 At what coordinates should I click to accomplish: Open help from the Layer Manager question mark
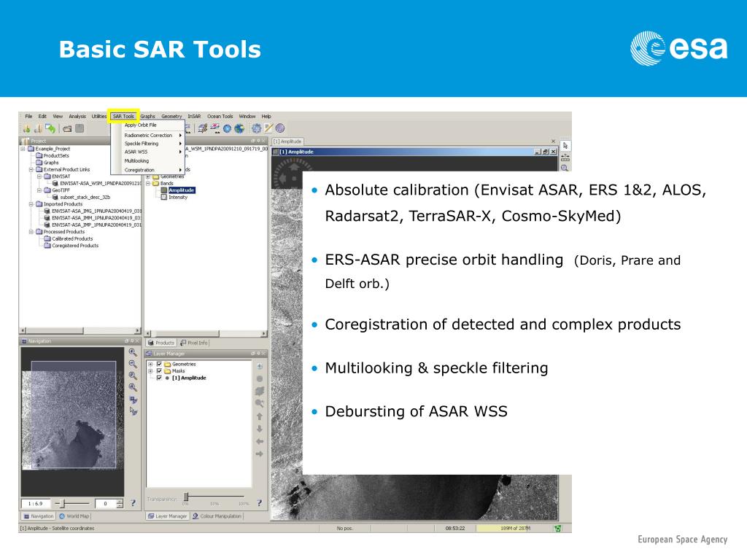coord(260,503)
